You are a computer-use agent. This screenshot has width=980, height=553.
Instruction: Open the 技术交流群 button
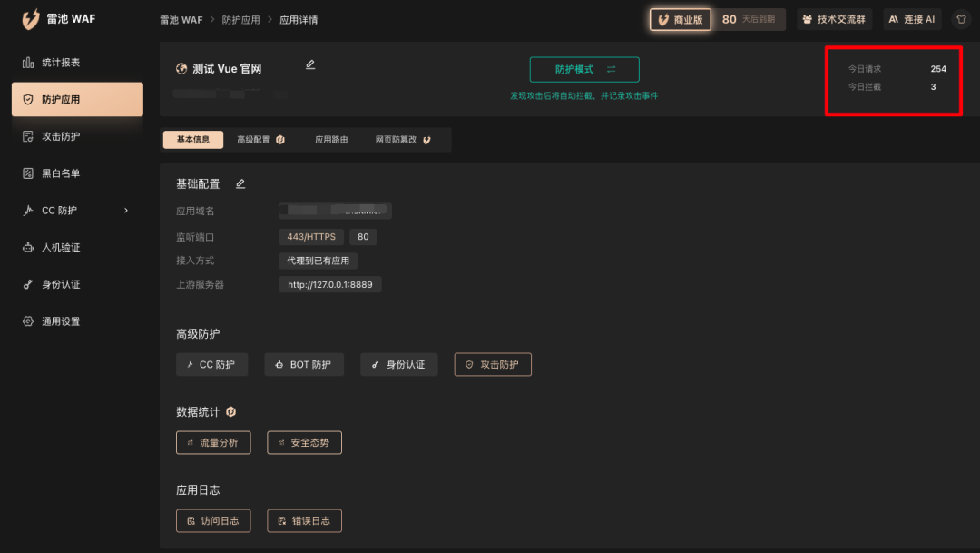[x=835, y=19]
